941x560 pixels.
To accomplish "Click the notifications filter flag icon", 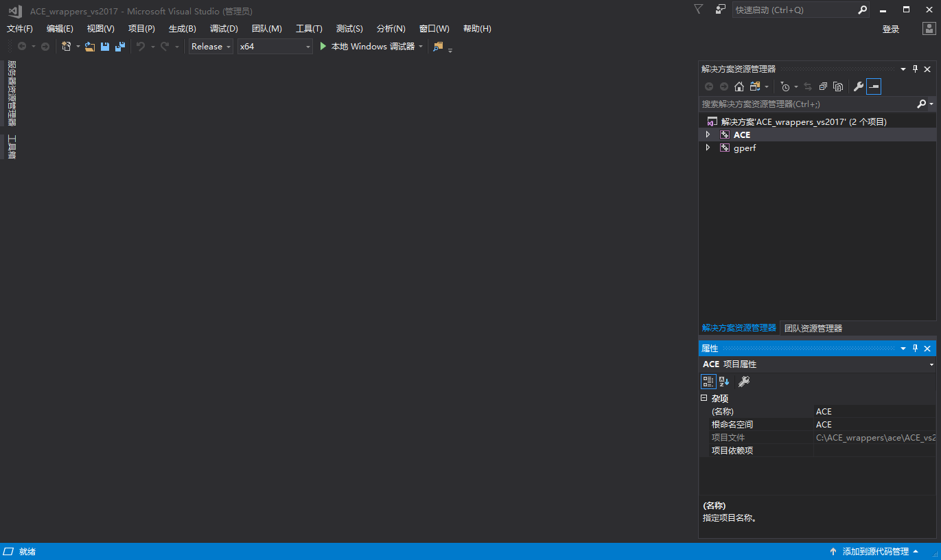I will [698, 10].
